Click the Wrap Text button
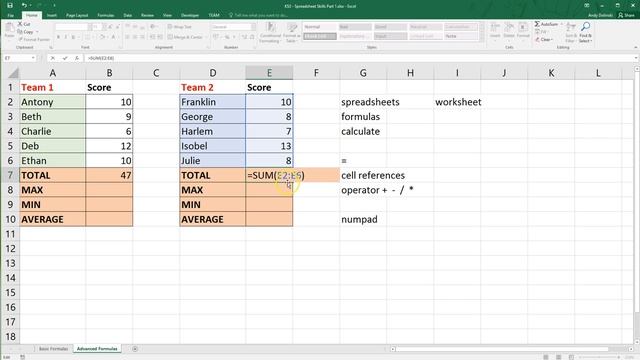 (x=180, y=27)
